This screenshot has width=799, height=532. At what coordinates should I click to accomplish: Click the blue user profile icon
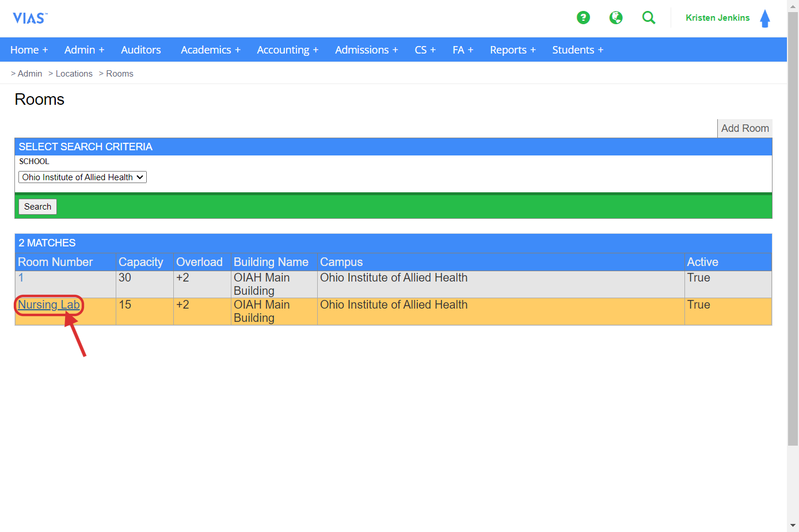pos(765,18)
